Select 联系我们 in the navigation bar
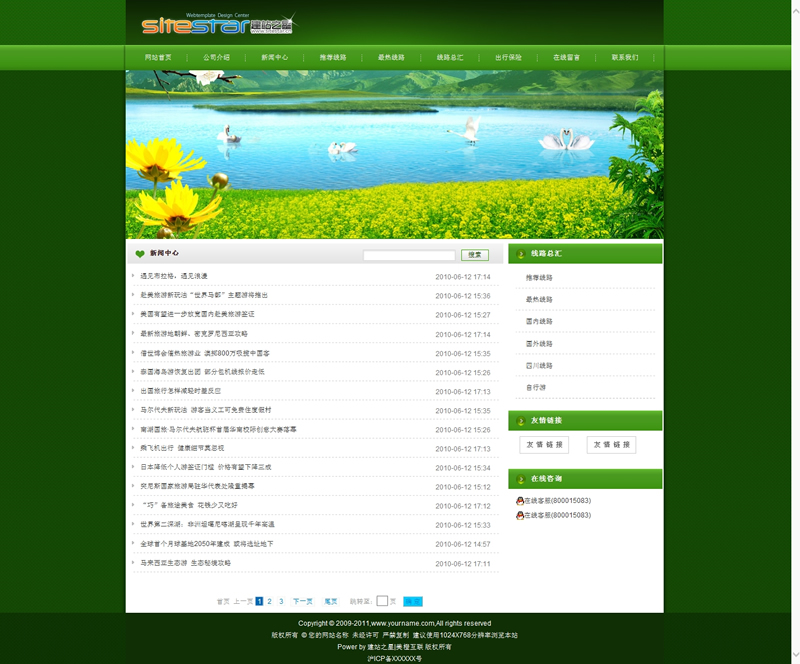This screenshot has width=800, height=664. (x=625, y=58)
